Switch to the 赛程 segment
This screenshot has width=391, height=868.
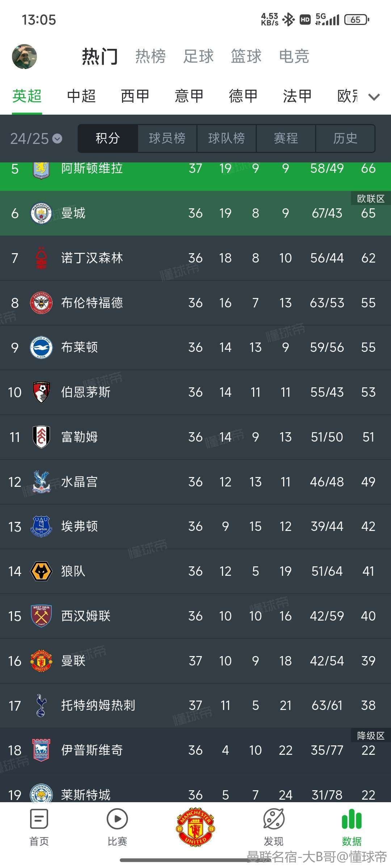coord(286,138)
